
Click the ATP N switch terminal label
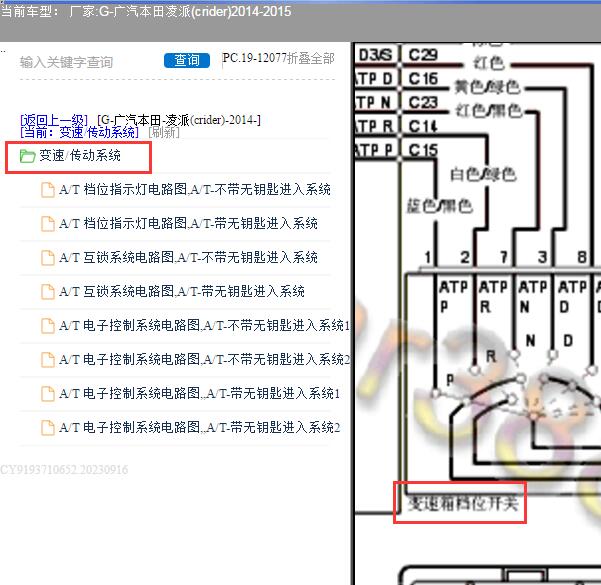pyautogui.click(x=533, y=296)
